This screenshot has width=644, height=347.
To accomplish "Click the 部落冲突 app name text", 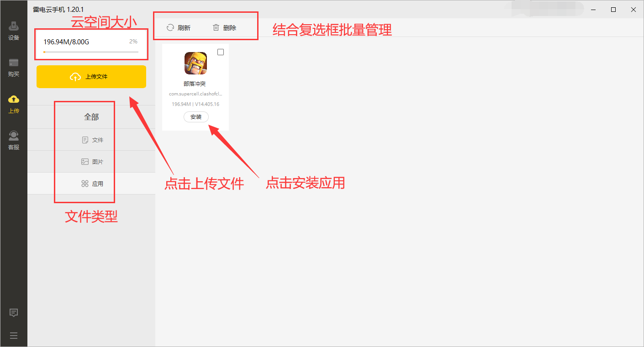I will click(195, 84).
